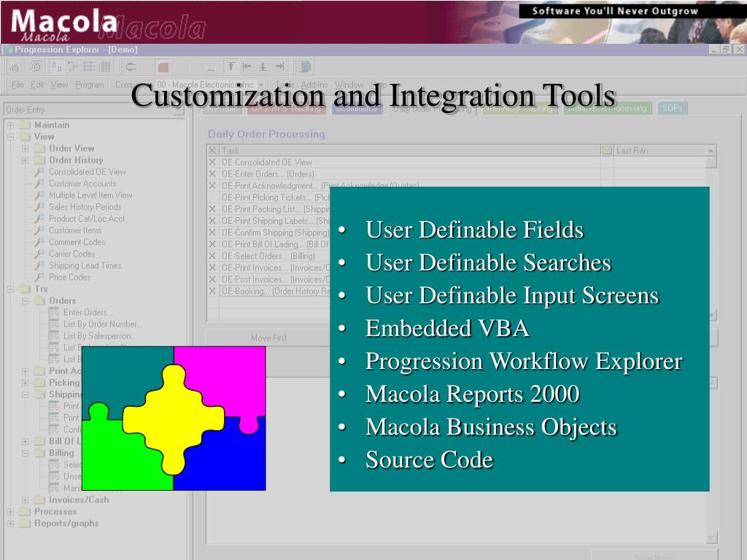The width and height of the screenshot is (747, 560).
Task: Open the View menu in menu bar
Action: [60, 85]
